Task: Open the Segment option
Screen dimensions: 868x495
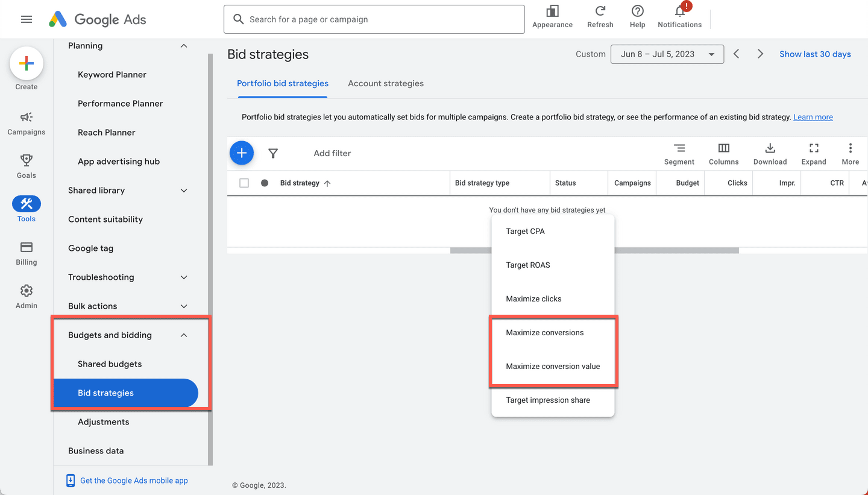Action: [x=679, y=154]
